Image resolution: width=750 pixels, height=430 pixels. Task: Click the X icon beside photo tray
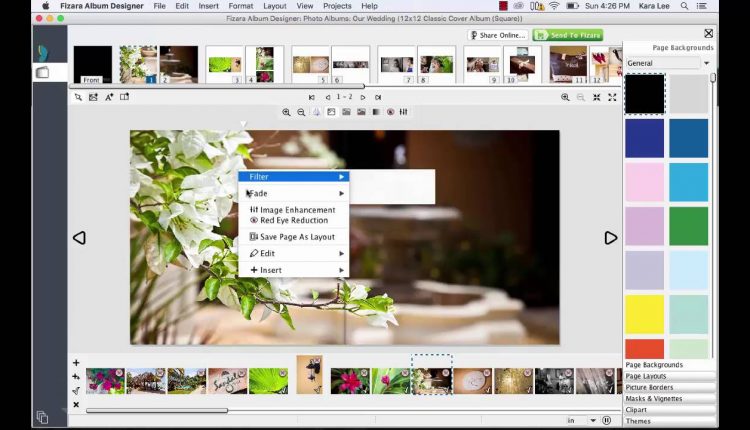[76, 405]
